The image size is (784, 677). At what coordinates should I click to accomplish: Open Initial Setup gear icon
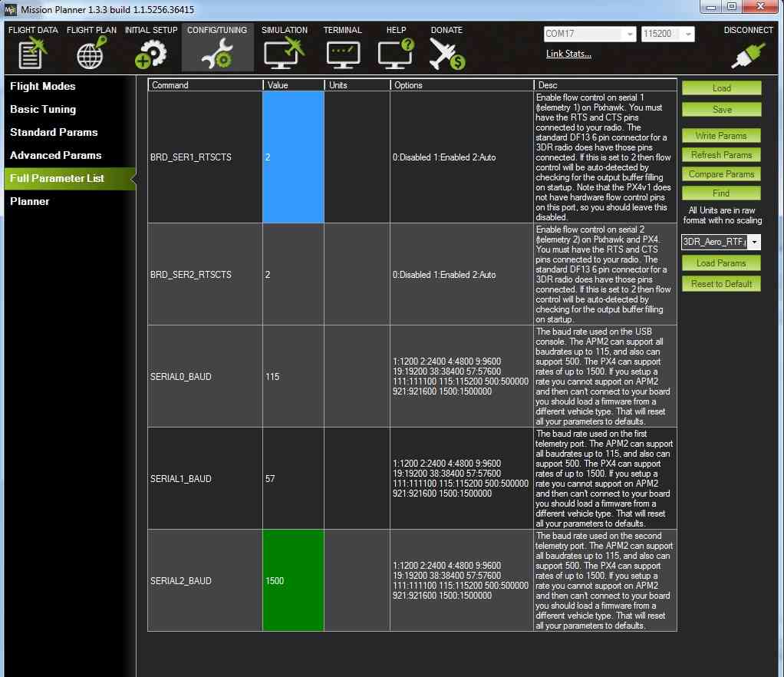coord(150,54)
